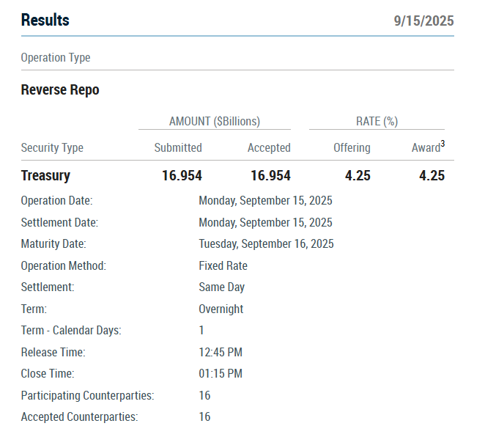Click the Close Time value 01:15 PM

221,374
